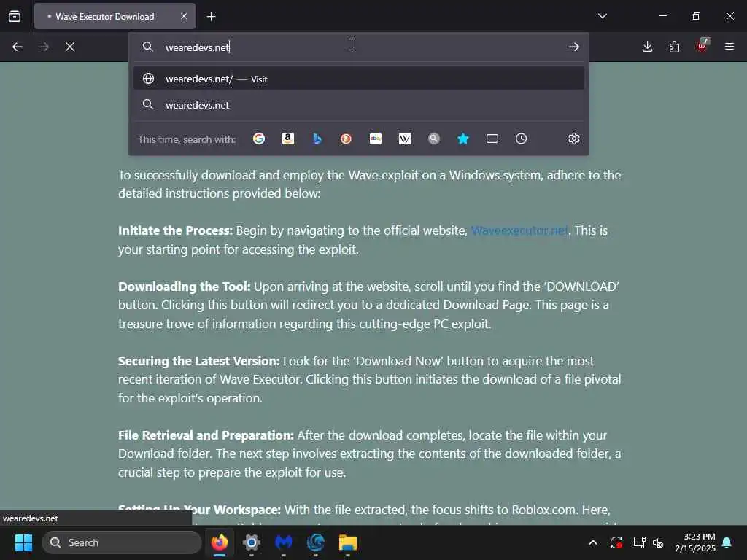Select the wearedevs.net/ Visit suggestion
Screen dimensions: 747x560
(x=359, y=79)
